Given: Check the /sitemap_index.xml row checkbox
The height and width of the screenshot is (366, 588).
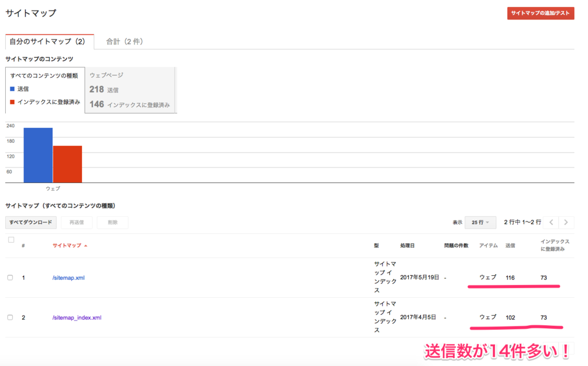Looking at the screenshot, I should coord(10,317).
